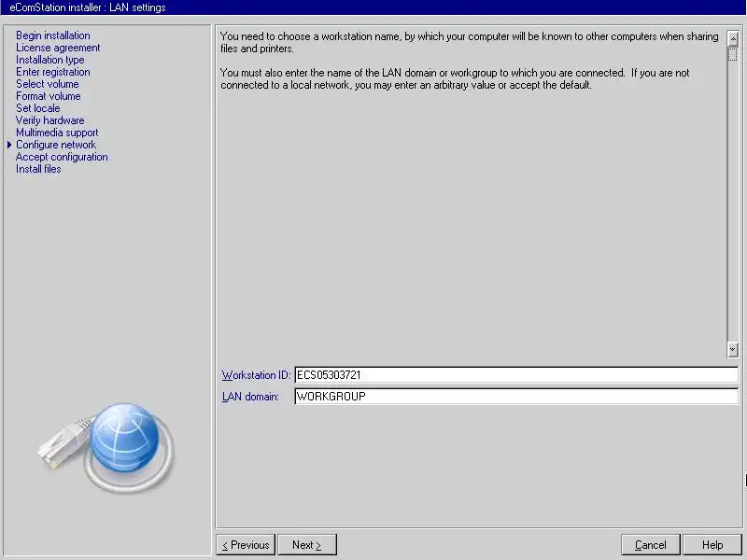Select 'Install files' step
The height and width of the screenshot is (560, 747).
(38, 169)
